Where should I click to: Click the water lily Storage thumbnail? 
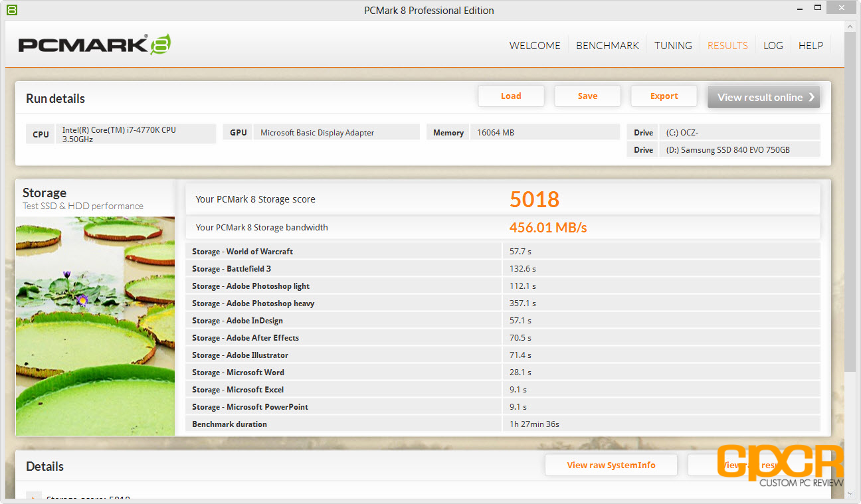pyautogui.click(x=95, y=326)
